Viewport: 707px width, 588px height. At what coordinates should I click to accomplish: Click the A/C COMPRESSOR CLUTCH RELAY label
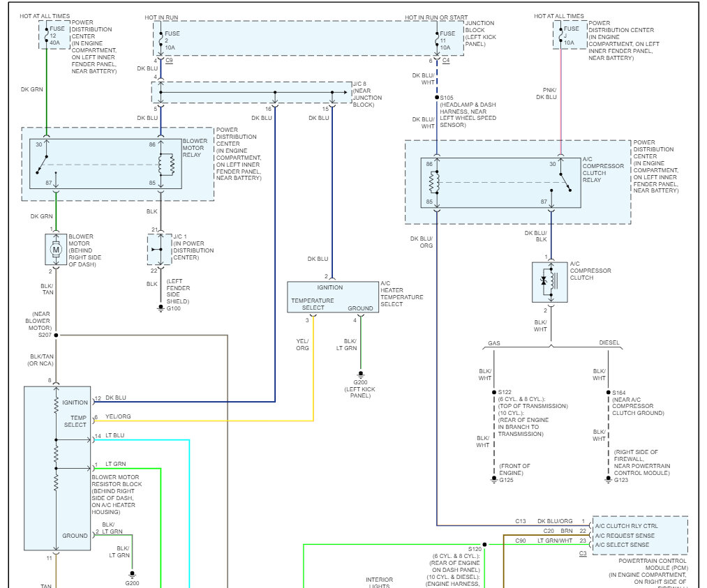point(603,169)
